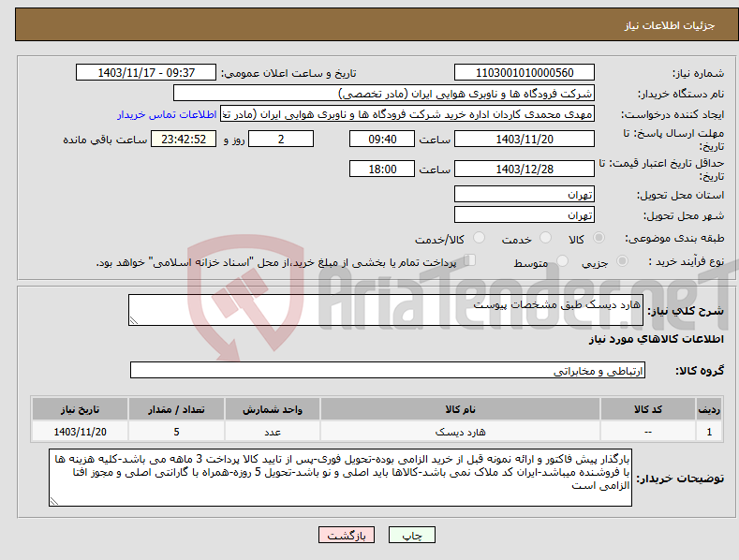Toggle the اسناد خزانه اسلامی payment checkbox
The height and width of the screenshot is (560, 739).
[x=470, y=260]
